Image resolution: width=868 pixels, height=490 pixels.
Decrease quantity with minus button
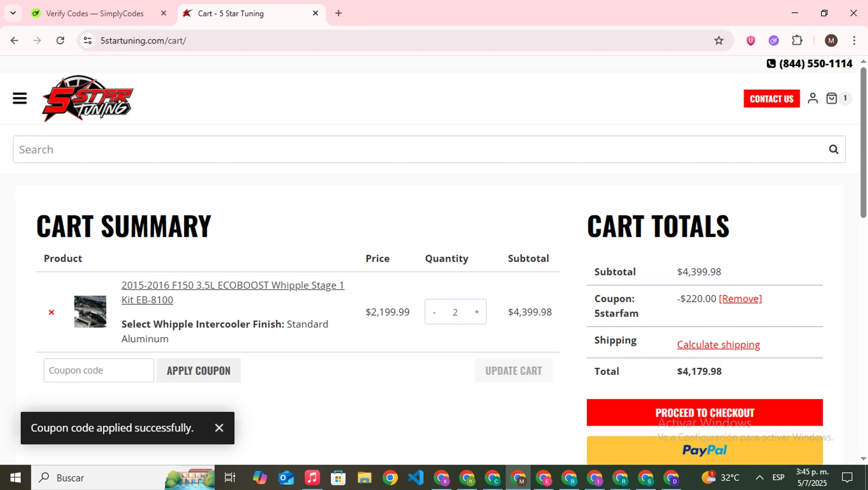434,312
